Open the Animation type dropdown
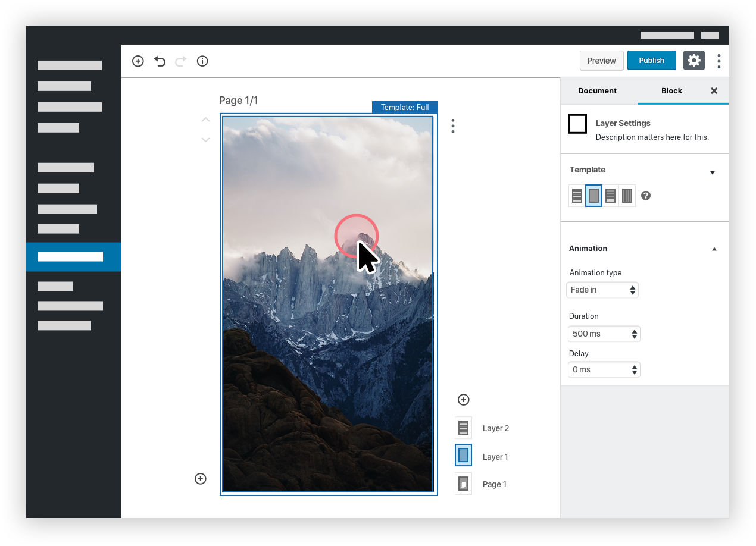Screen dimensions: 756x546 pyautogui.click(x=602, y=290)
